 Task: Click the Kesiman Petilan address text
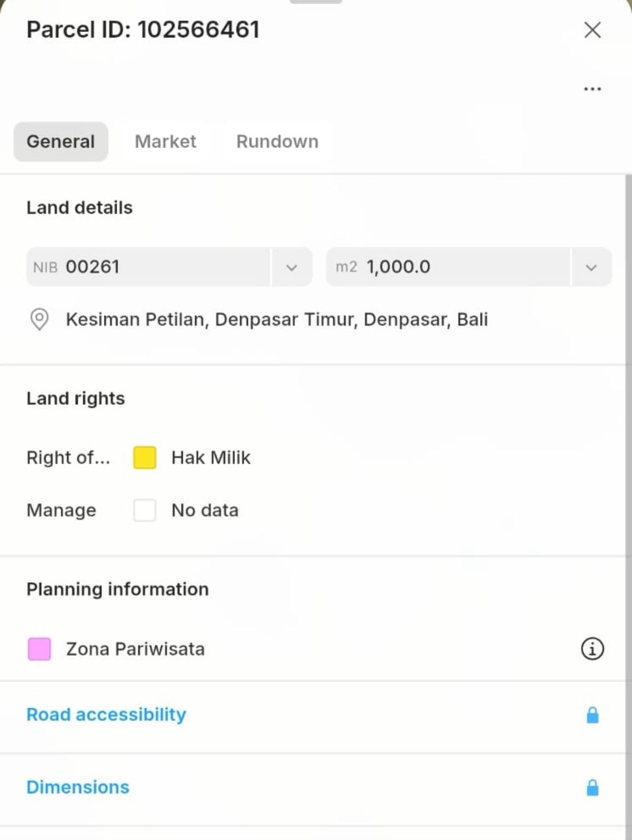[x=277, y=319]
